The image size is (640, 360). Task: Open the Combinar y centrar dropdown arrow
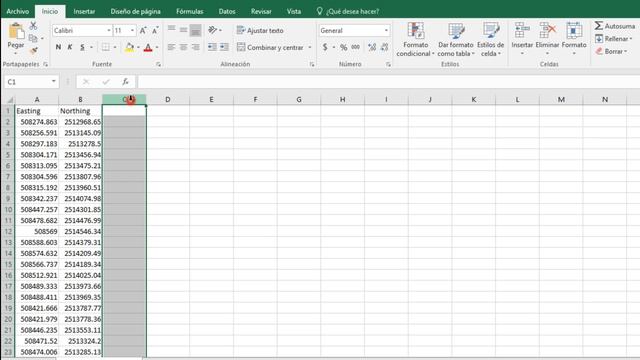pyautogui.click(x=310, y=47)
